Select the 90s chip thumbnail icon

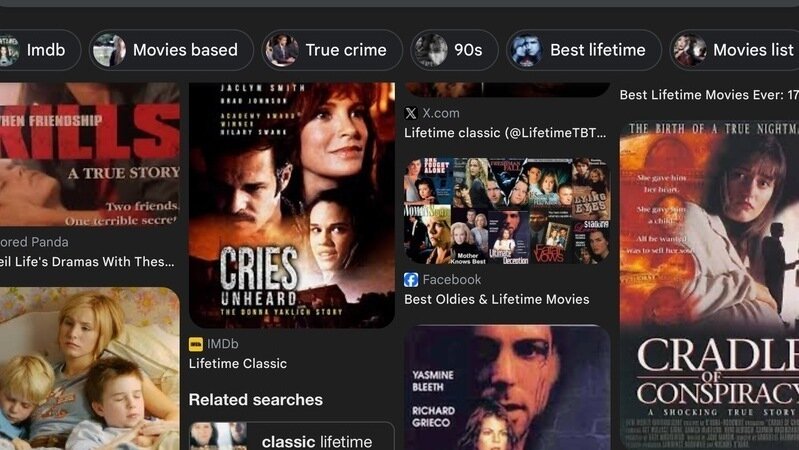(431, 50)
